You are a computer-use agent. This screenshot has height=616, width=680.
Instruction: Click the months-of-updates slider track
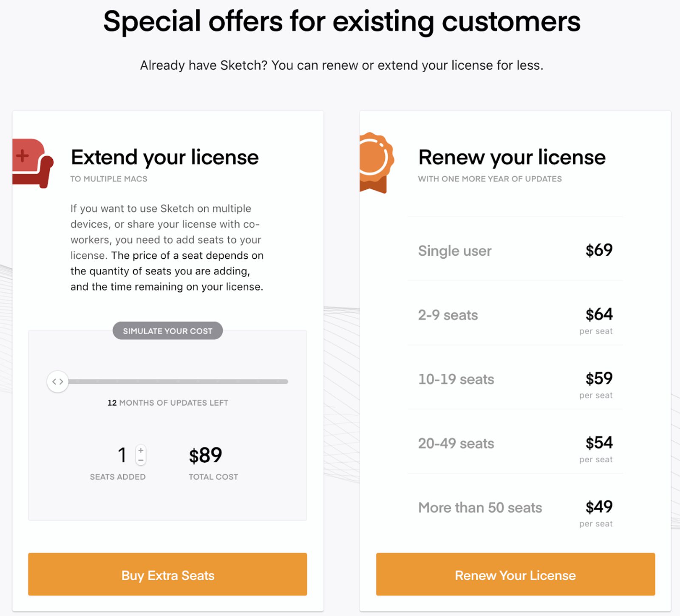178,381
